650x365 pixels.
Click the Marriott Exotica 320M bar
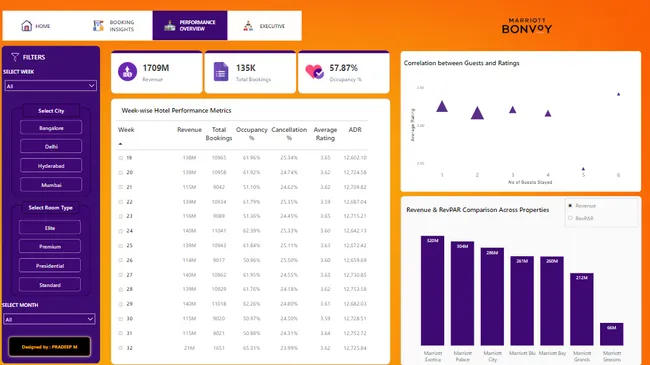pyautogui.click(x=432, y=291)
